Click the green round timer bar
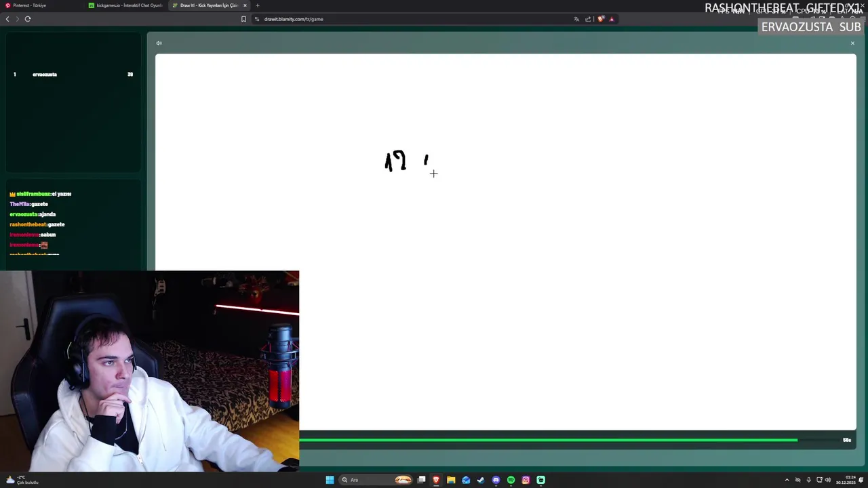This screenshot has width=868, height=488. (549, 440)
